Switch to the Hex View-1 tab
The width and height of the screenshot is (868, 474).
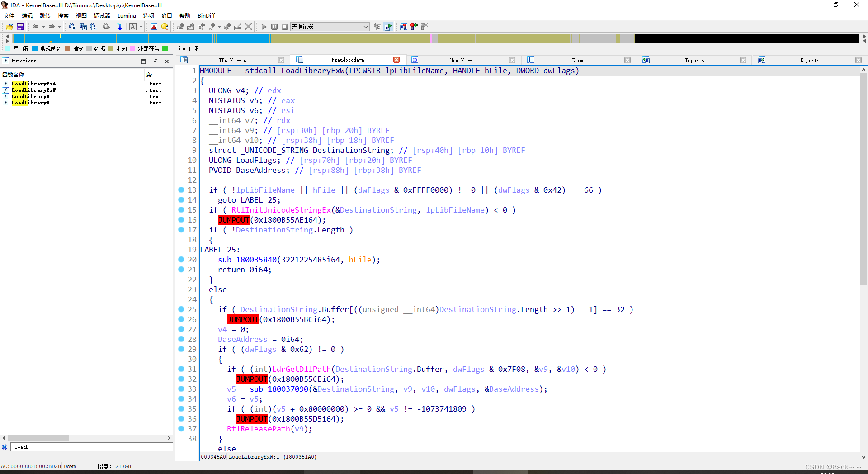coord(463,60)
